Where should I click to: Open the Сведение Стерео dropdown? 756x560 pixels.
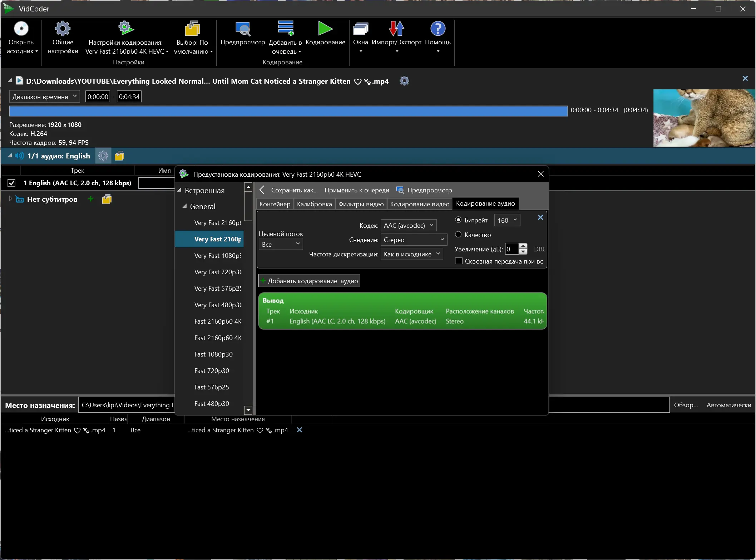[x=414, y=240]
